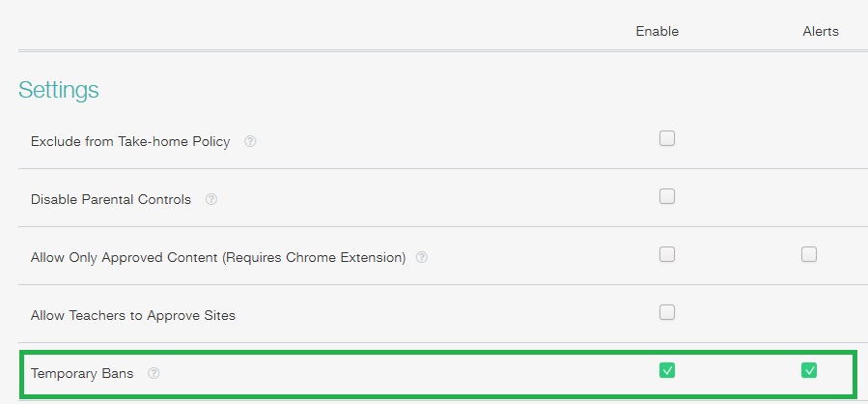Click the Requires Chrome Extension parenthetical text
868x404 pixels.
(x=314, y=258)
